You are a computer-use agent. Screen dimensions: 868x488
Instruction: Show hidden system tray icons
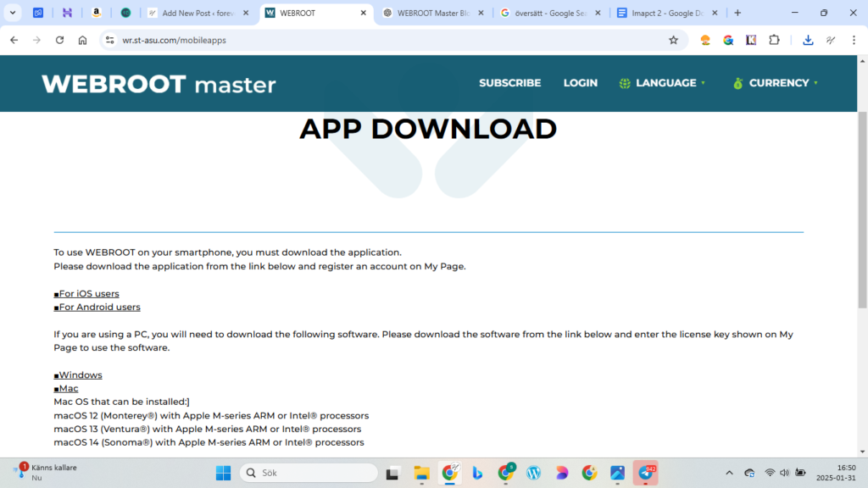pos(729,473)
